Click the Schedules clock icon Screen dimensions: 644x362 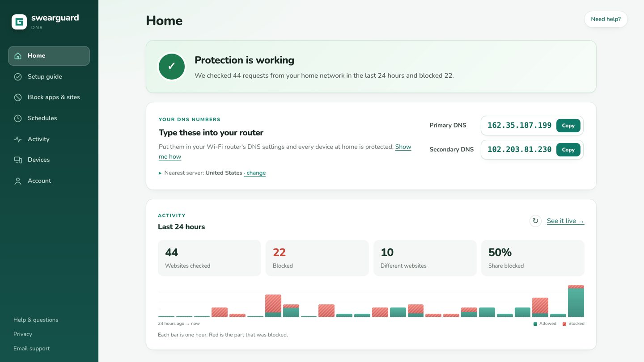18,118
